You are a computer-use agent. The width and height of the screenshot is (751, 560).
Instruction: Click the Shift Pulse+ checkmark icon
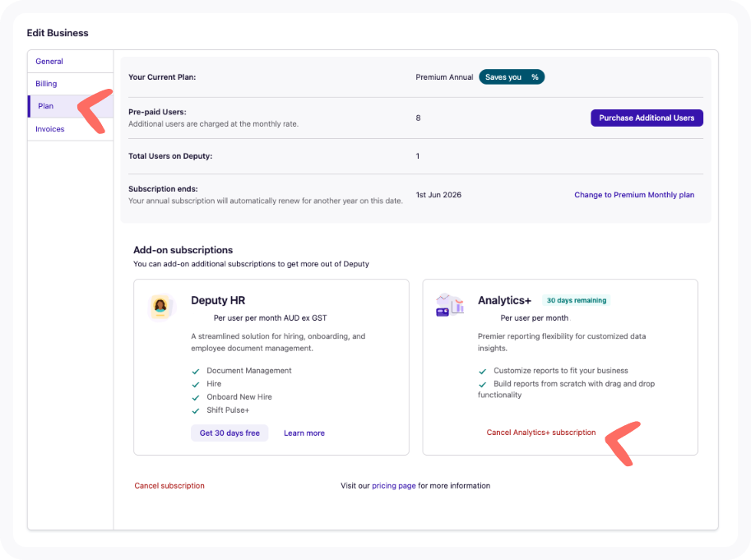(x=196, y=410)
